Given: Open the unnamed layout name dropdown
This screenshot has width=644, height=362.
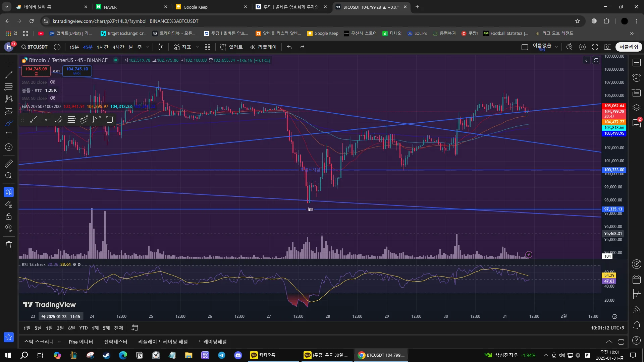Looking at the screenshot, I should pyautogui.click(x=557, y=47).
